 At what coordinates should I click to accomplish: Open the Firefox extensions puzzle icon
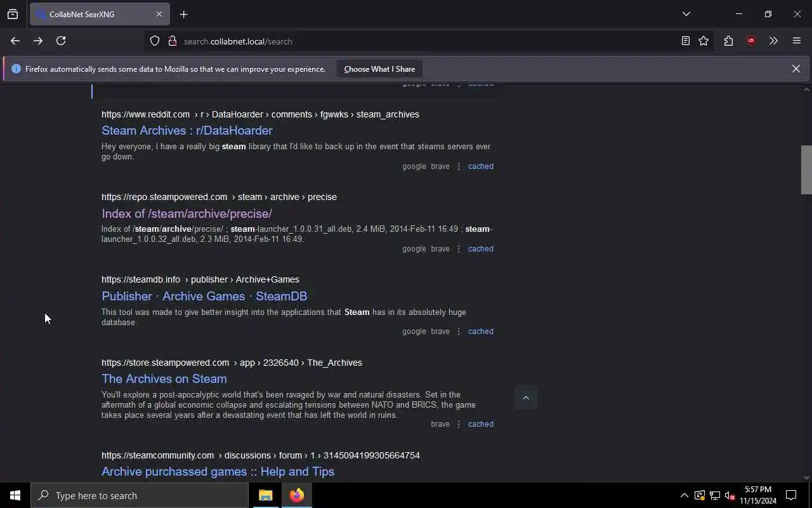[x=728, y=41]
